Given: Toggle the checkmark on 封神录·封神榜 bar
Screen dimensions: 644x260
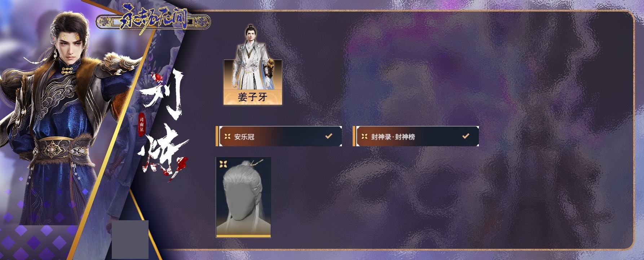Looking at the screenshot, I should [466, 136].
